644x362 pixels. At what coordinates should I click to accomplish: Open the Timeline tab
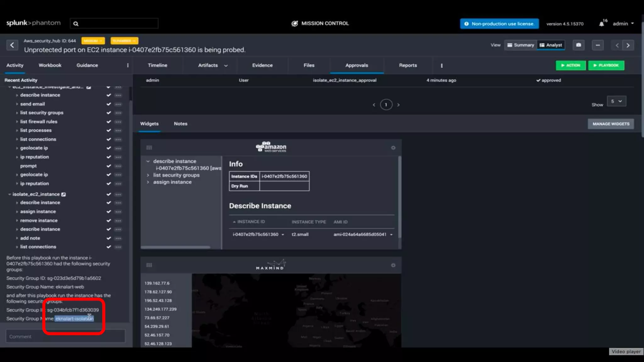click(158, 65)
